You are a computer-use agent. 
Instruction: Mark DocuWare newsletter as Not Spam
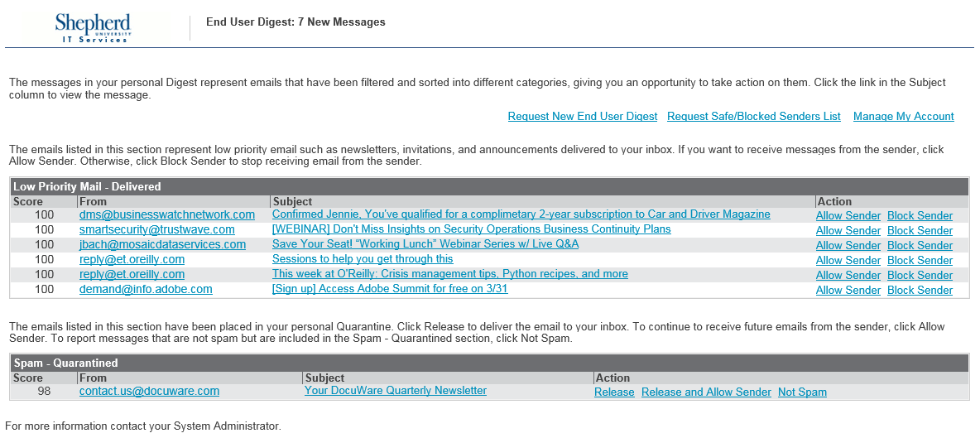pyautogui.click(x=802, y=392)
